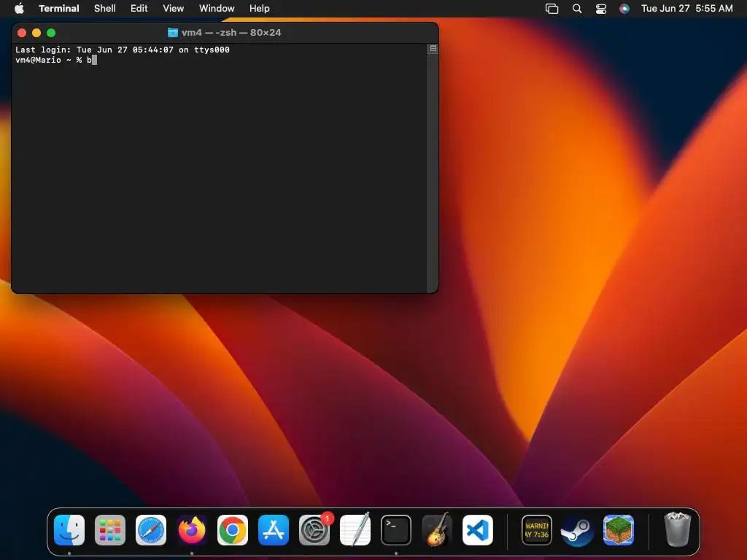Open System Settings with notification badge
Screen dimensions: 747x560
[314, 529]
